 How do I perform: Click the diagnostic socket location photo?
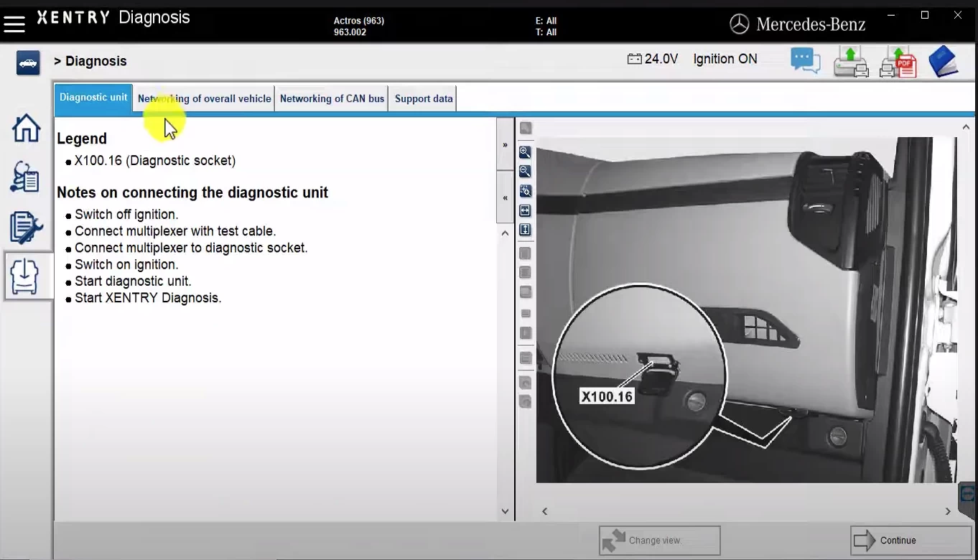click(746, 309)
